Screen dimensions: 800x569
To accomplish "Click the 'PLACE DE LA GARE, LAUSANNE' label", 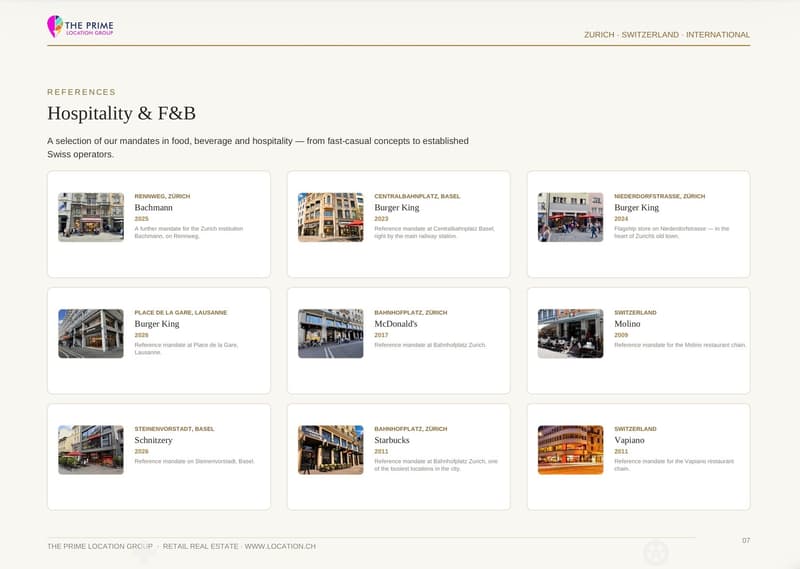I will coord(181,312).
